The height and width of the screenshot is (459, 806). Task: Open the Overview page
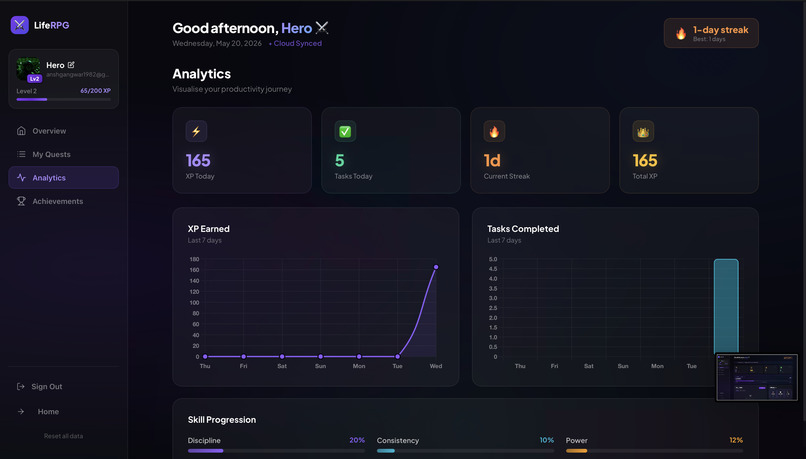point(63,131)
